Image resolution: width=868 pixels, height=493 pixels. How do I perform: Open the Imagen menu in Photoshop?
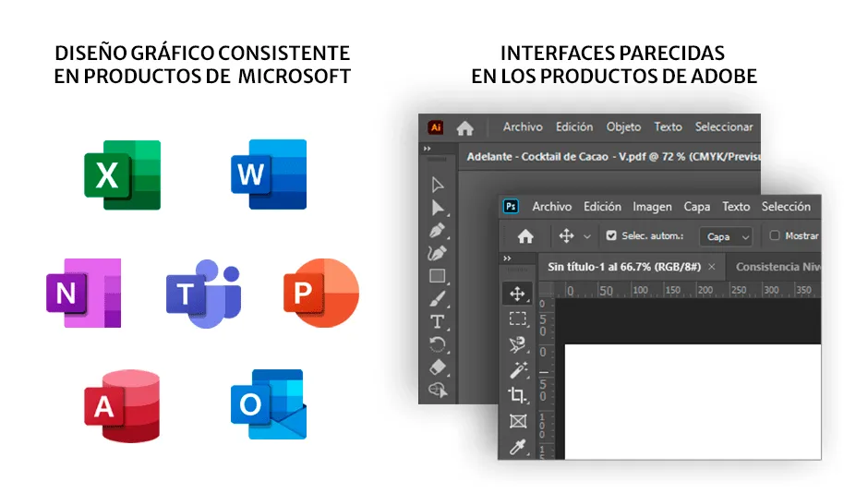652,207
